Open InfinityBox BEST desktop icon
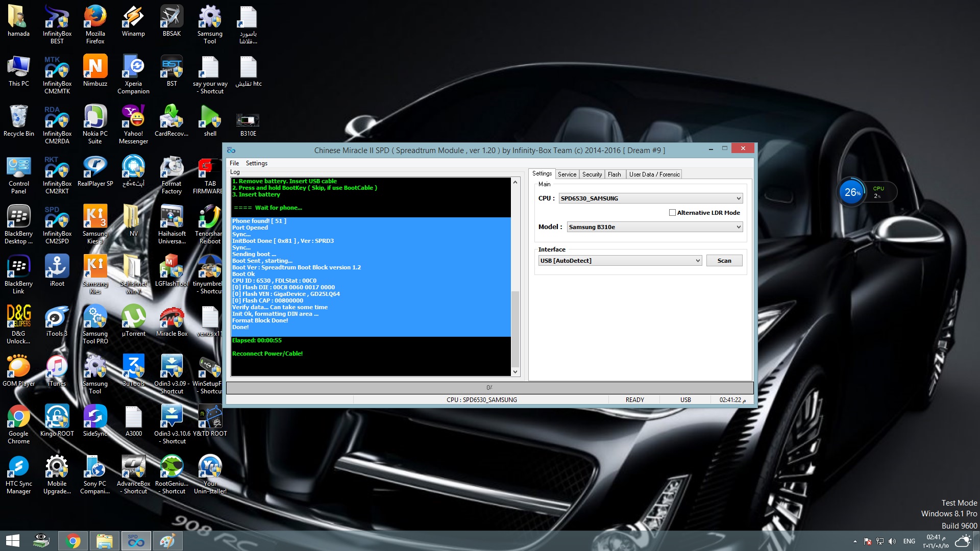This screenshot has height=551, width=980. 57,24
